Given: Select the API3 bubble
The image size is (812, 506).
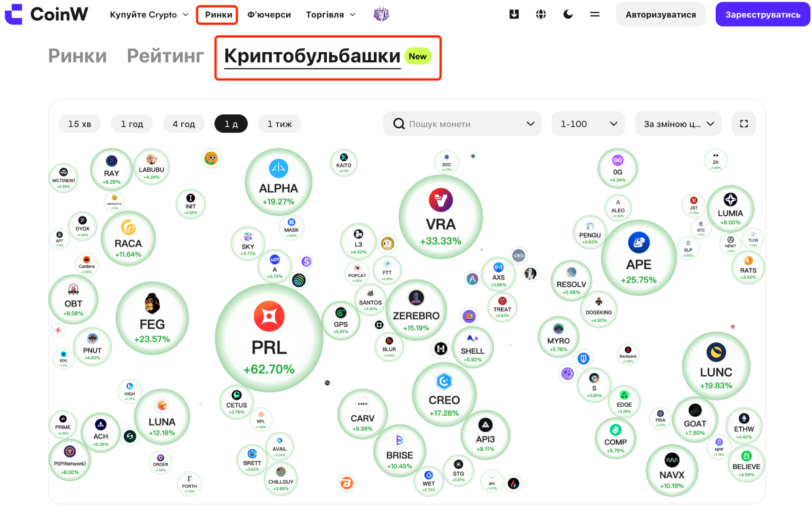Looking at the screenshot, I should pos(485,435).
